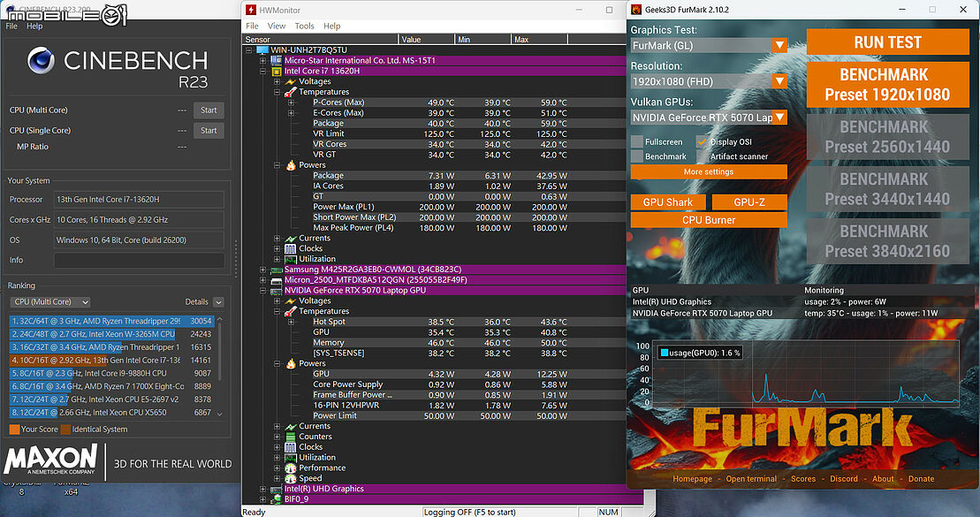Launch CPU Burner in FurMark
Viewport: 980px width, 517px height.
coord(709,220)
